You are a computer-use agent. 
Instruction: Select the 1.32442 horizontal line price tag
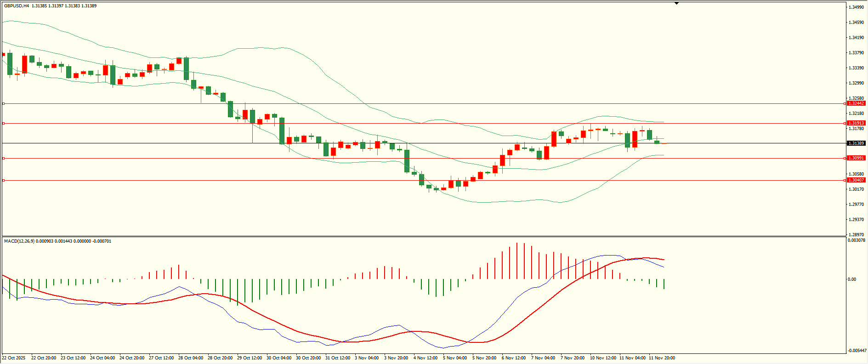coord(856,103)
